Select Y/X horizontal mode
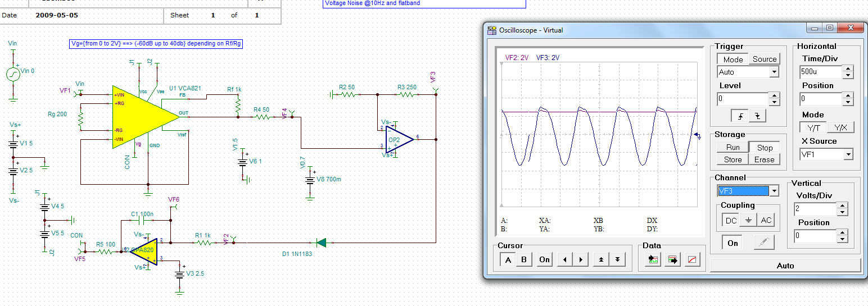The width and height of the screenshot is (868, 306). [x=840, y=127]
